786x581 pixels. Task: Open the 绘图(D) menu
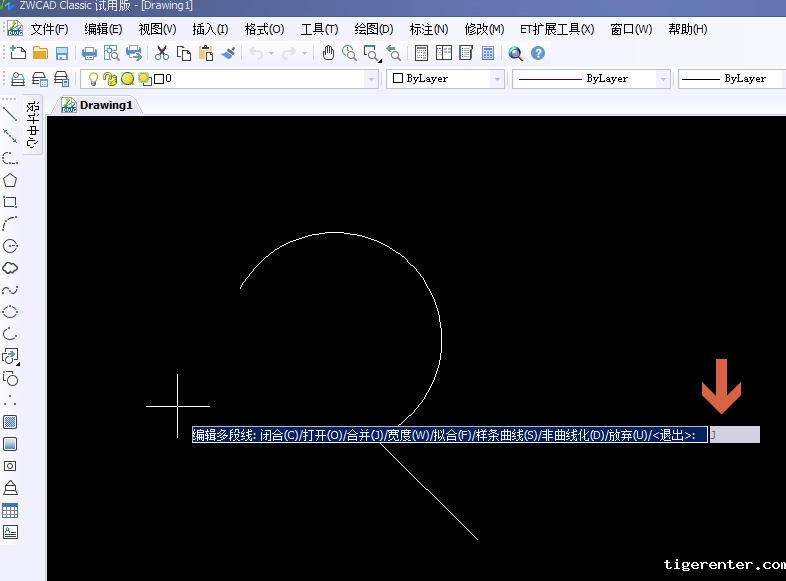click(374, 29)
